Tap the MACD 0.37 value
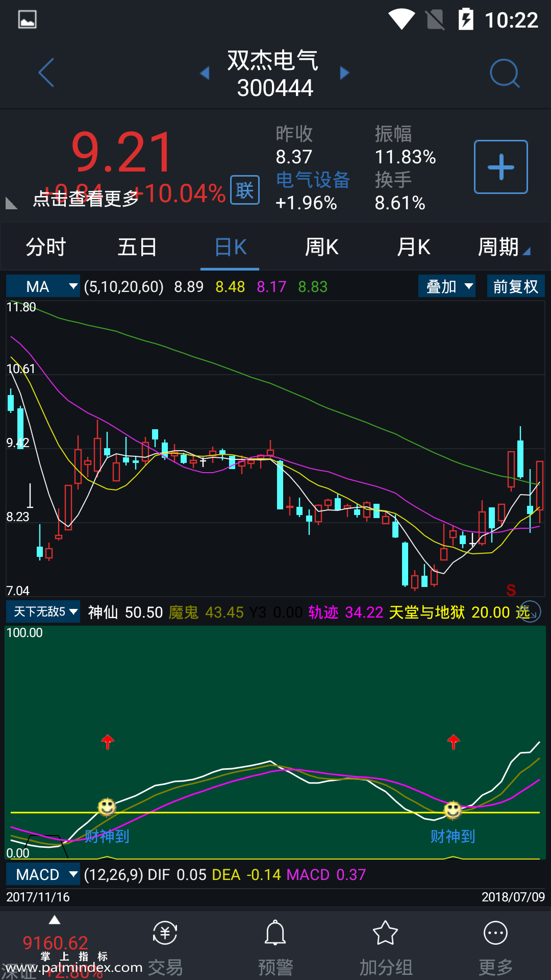The height and width of the screenshot is (980, 551). (327, 874)
